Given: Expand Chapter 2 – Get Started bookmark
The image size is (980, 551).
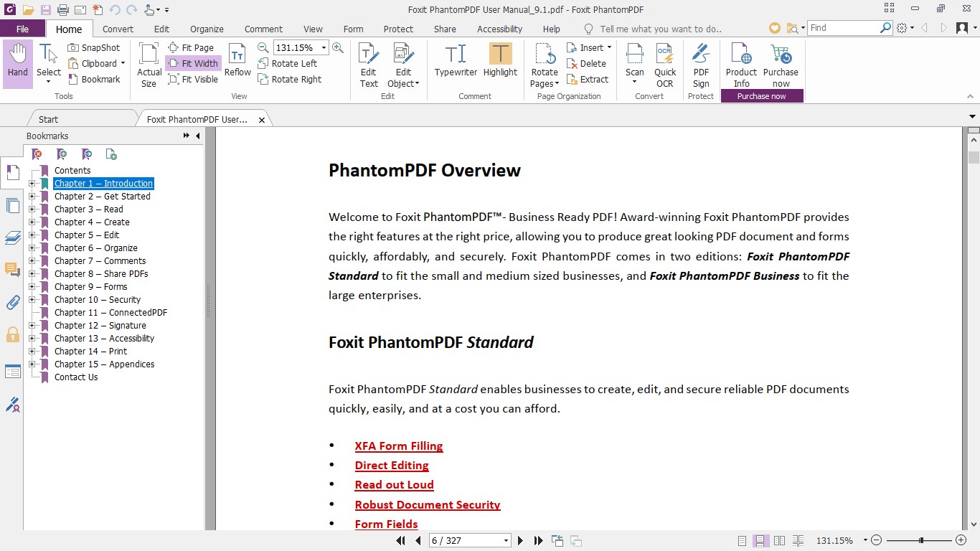Looking at the screenshot, I should click(x=32, y=197).
